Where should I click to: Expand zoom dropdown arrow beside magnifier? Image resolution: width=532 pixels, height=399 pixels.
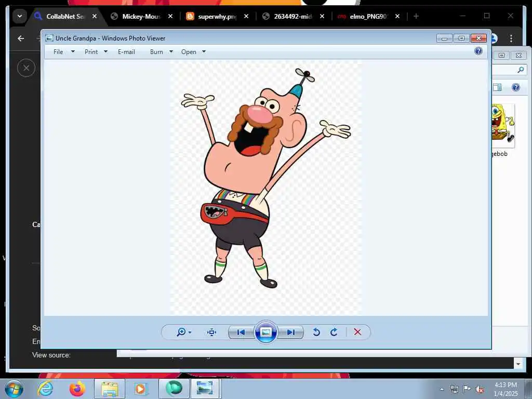[190, 332]
